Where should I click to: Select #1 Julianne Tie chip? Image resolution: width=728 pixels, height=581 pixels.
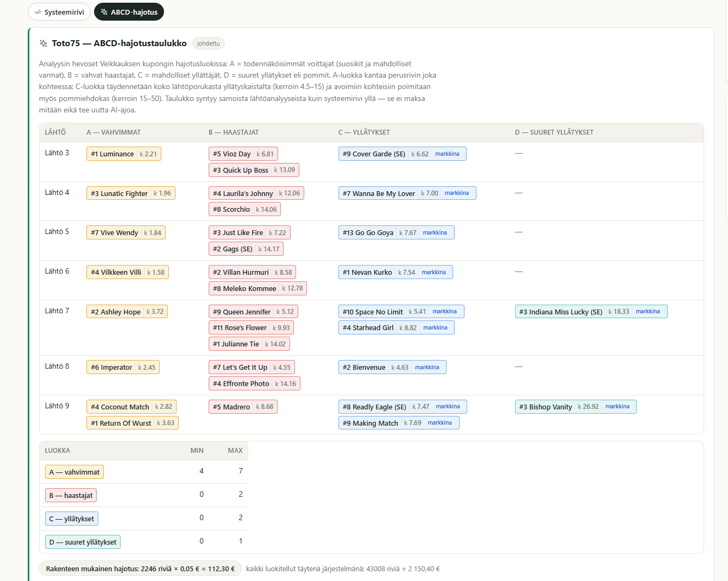tap(249, 344)
